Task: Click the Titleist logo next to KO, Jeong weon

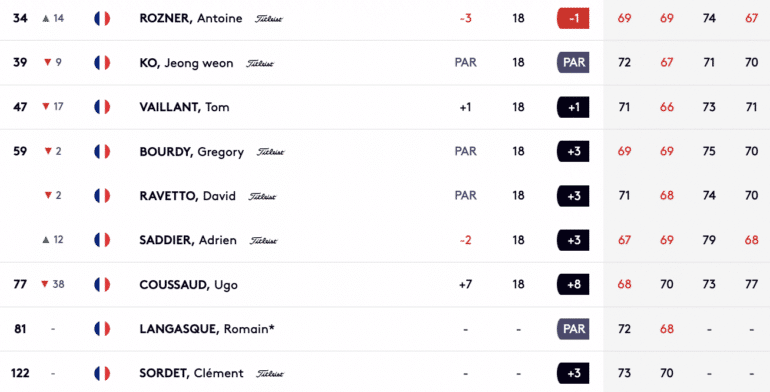Action: 260,63
